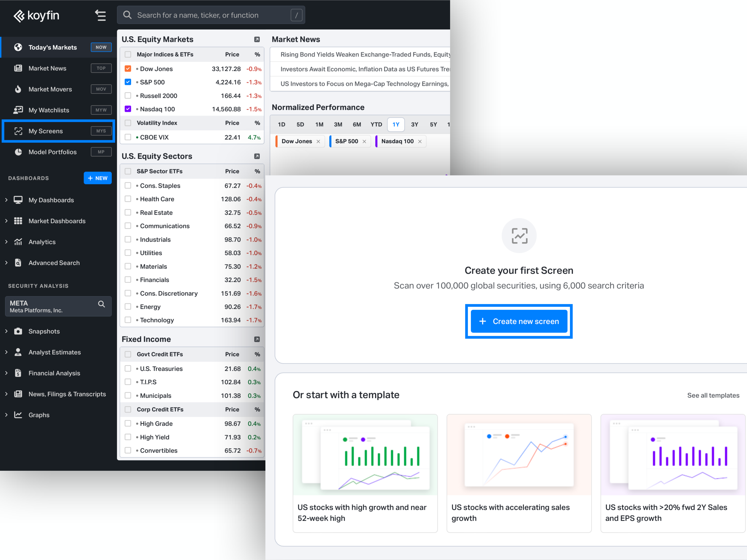Open U.S. Equity Markets expand arrow icon

click(257, 40)
